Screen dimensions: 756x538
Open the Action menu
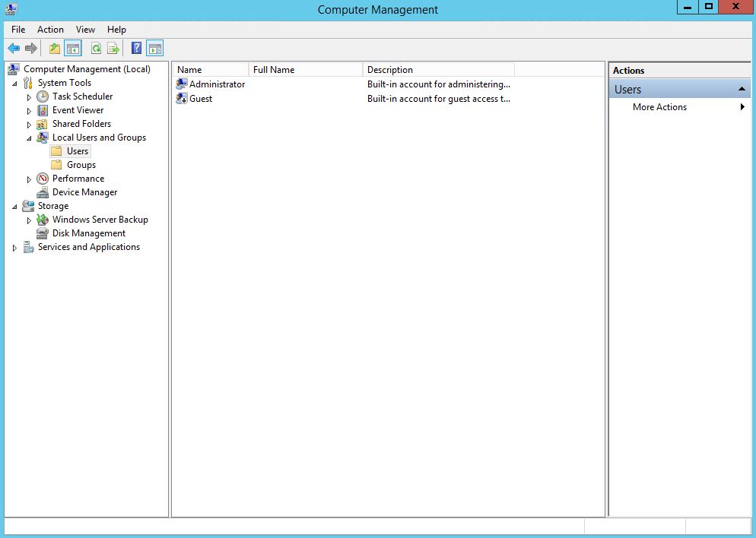click(50, 29)
